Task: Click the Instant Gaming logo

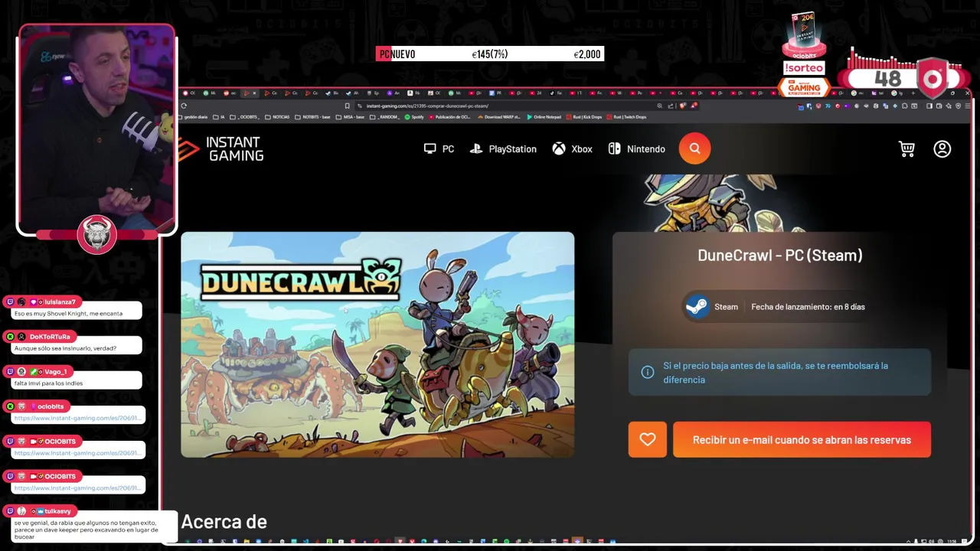Action: point(221,148)
